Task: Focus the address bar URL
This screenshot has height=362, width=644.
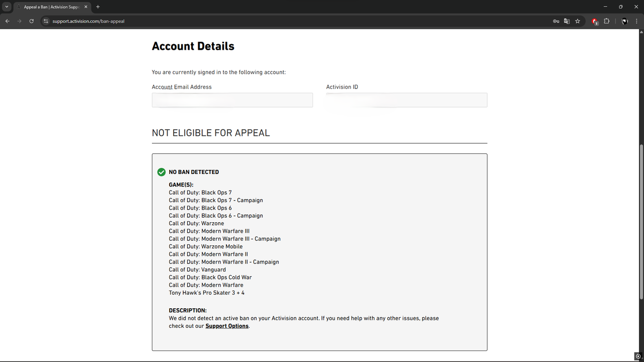Action: (89, 22)
